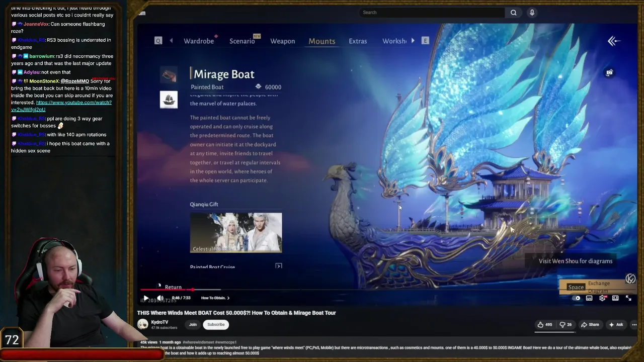Click the Subscribe button
Image resolution: width=644 pixels, height=362 pixels.
pyautogui.click(x=216, y=324)
